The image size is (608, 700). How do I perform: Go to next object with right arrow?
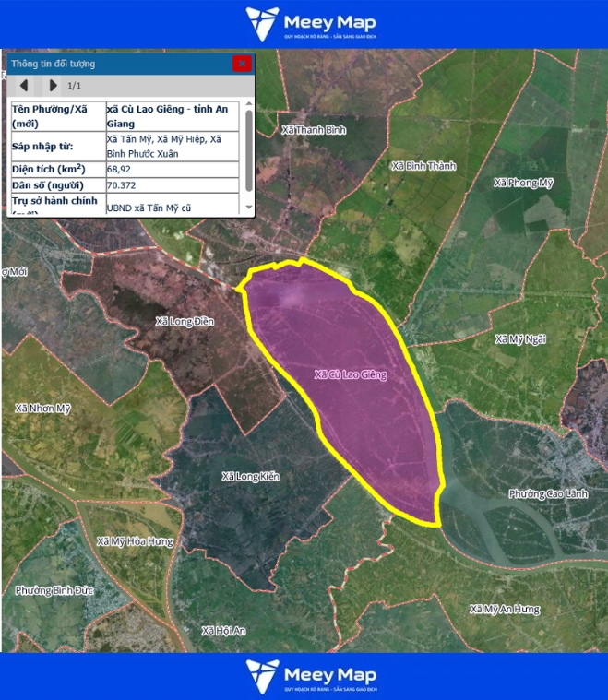[53, 86]
